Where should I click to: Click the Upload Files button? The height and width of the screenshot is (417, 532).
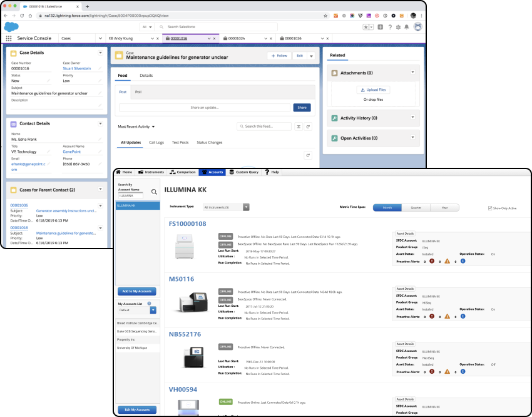click(x=373, y=90)
